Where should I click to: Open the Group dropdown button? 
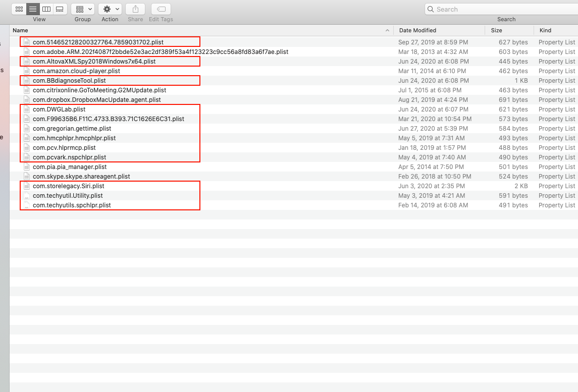click(83, 9)
